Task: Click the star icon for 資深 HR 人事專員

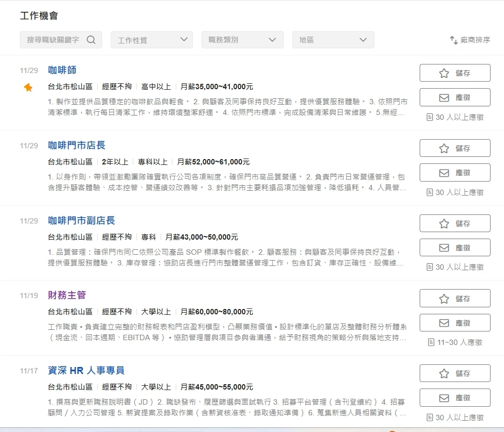Action: coord(444,373)
